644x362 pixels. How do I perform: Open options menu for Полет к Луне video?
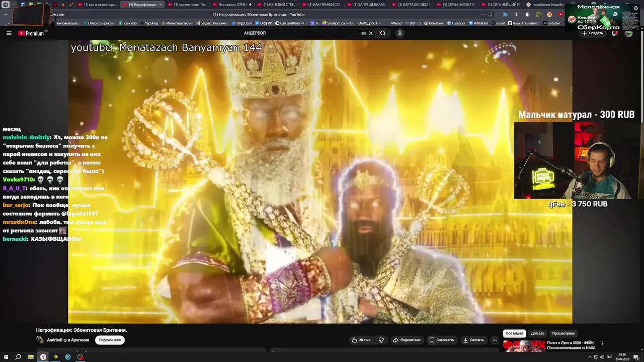coord(602,343)
